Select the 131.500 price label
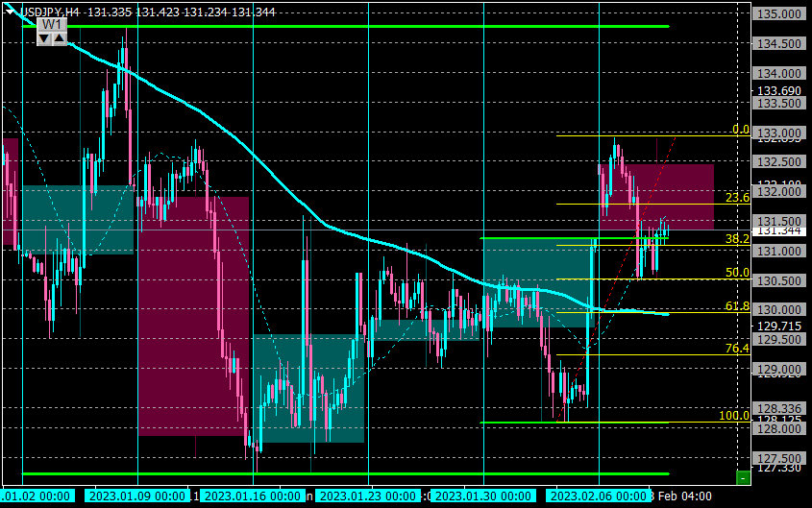 [x=779, y=222]
